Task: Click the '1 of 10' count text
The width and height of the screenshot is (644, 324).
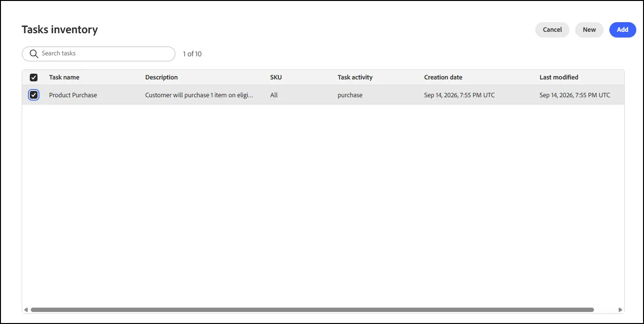Action: (x=192, y=54)
